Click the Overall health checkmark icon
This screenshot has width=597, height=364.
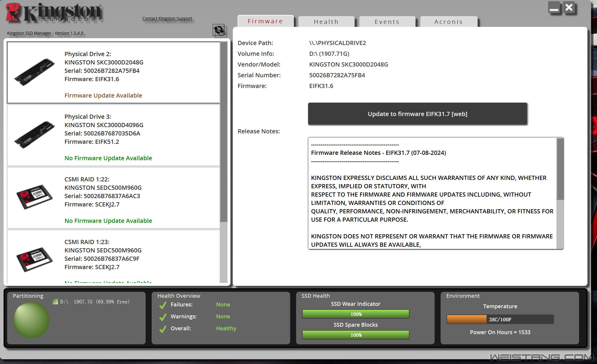point(163,329)
